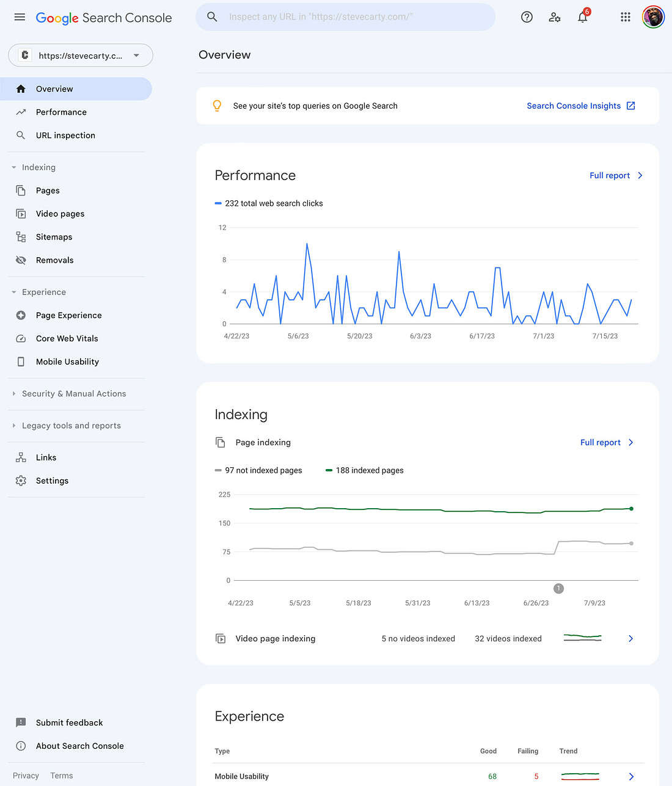The image size is (672, 786).
Task: Open the Search Console Insights link
Action: pyautogui.click(x=581, y=106)
